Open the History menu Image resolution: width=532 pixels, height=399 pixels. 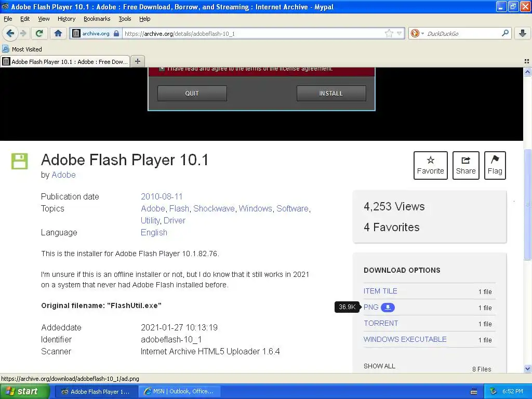pos(66,19)
